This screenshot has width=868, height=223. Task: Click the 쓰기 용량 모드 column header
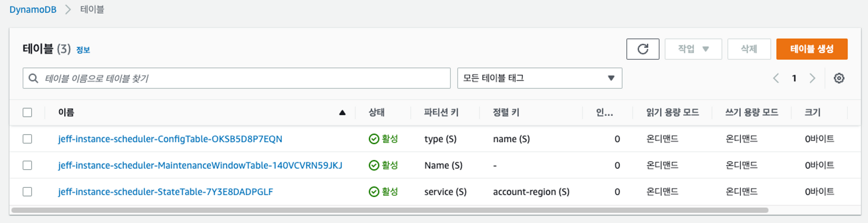(752, 112)
